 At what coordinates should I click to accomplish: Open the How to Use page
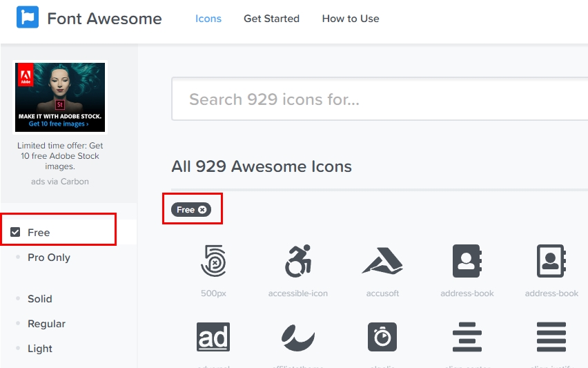tap(351, 19)
